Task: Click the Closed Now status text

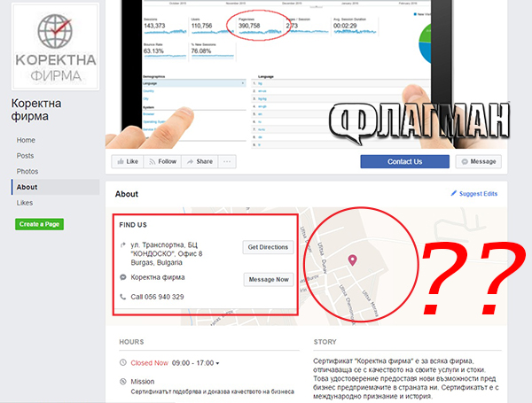Action: coord(149,363)
